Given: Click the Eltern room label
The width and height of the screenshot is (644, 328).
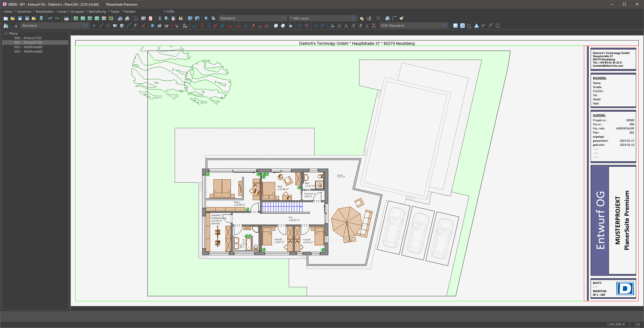Looking at the screenshot, I should click(239, 203).
